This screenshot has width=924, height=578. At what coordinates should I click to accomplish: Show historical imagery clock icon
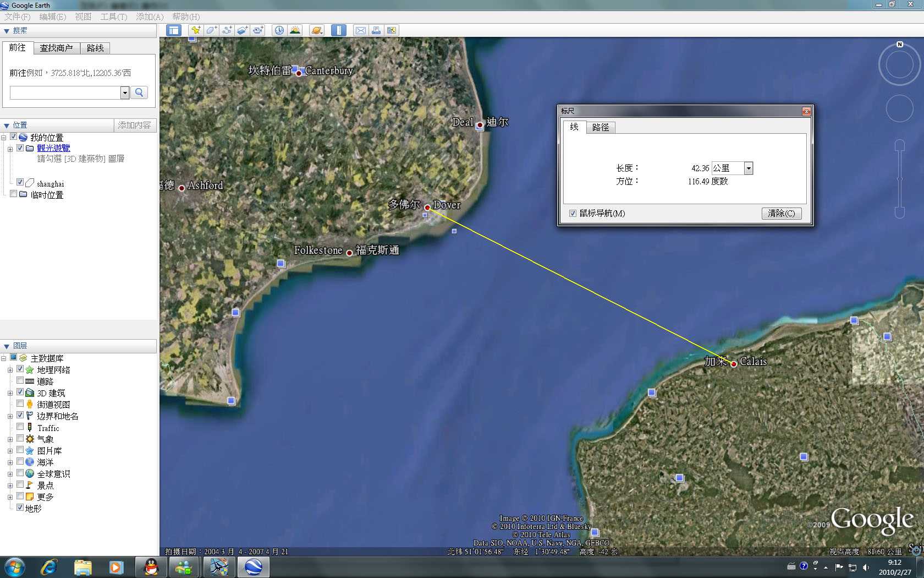(x=279, y=30)
